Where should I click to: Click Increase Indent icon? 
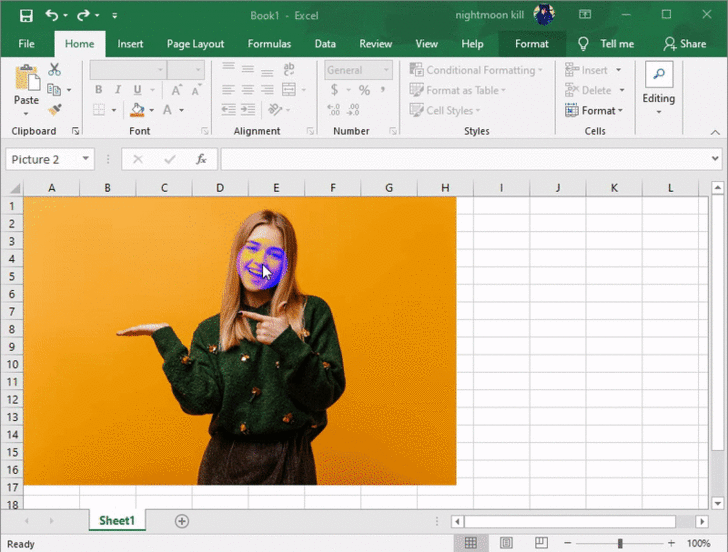[248, 110]
